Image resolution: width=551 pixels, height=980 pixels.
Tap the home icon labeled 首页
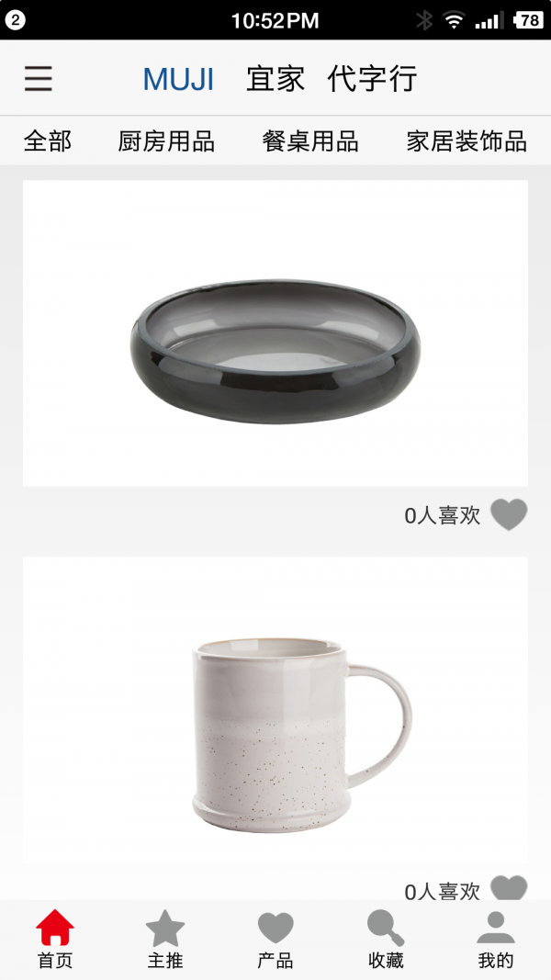55,929
